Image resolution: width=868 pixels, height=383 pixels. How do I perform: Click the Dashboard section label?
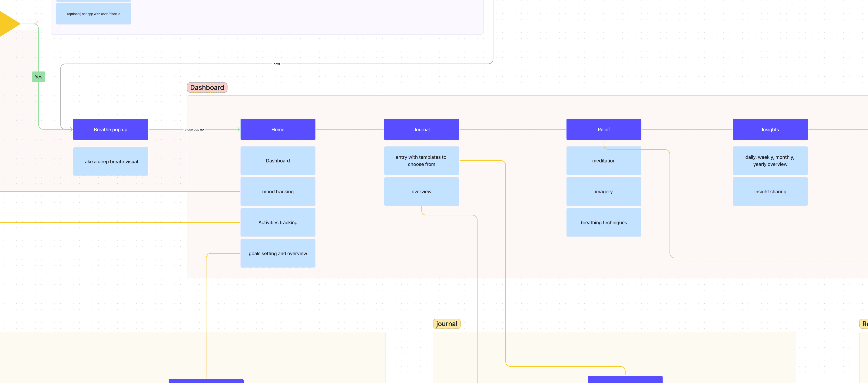click(x=207, y=88)
